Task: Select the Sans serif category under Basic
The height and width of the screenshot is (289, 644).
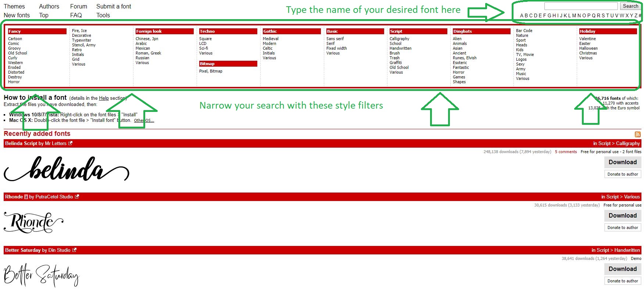Action: click(335, 39)
